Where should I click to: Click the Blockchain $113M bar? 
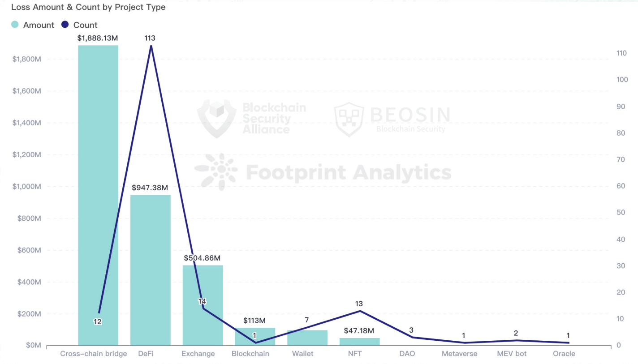pyautogui.click(x=255, y=336)
